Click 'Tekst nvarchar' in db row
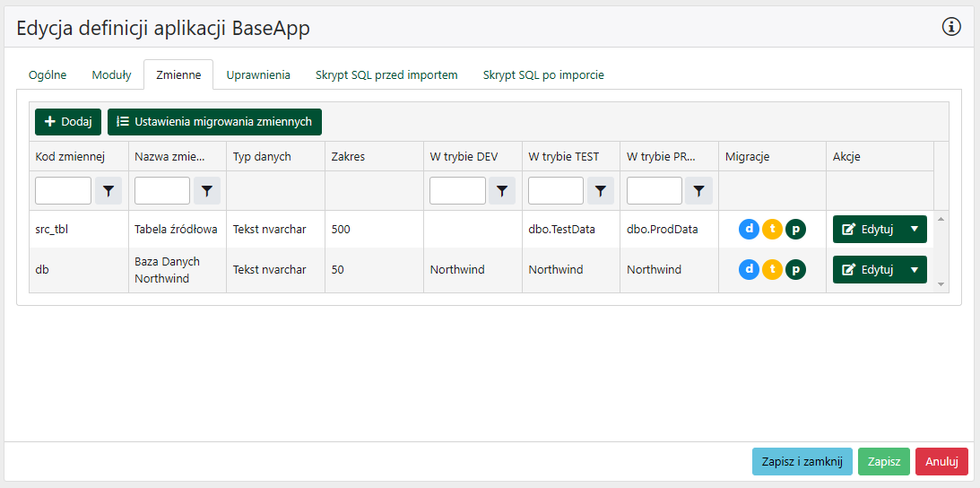The image size is (980, 488). coord(275,270)
